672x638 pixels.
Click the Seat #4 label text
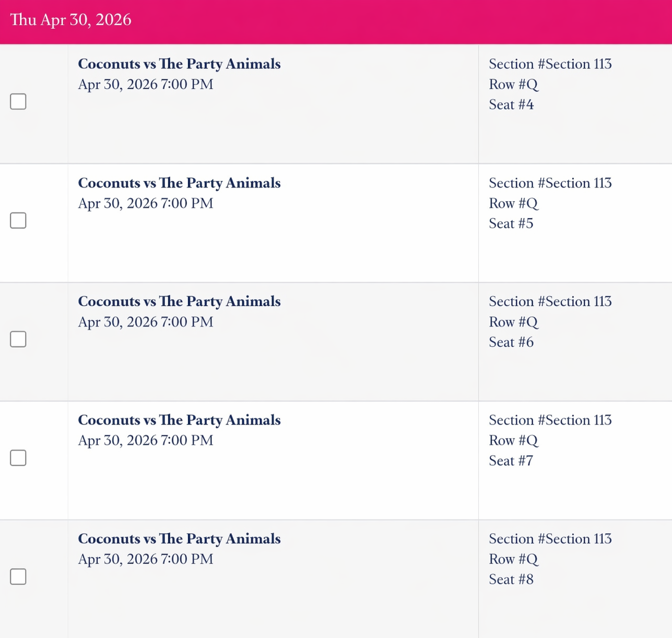click(x=511, y=104)
